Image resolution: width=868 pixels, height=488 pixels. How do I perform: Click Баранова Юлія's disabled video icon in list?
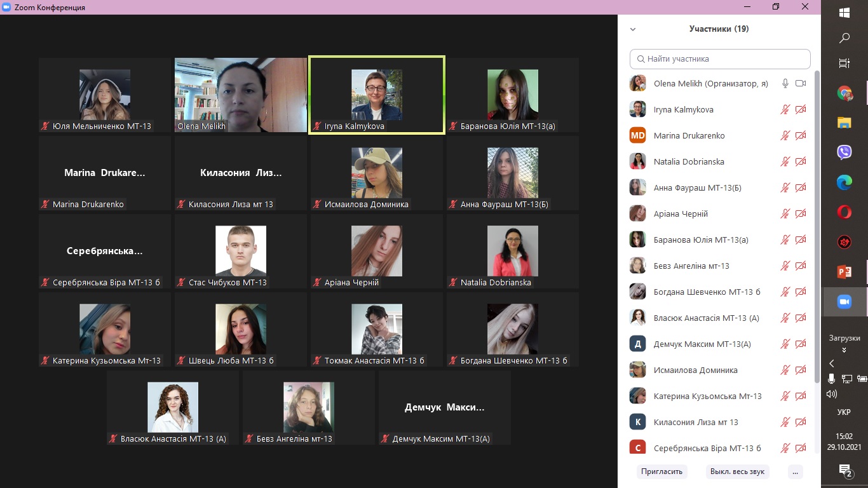tap(801, 240)
